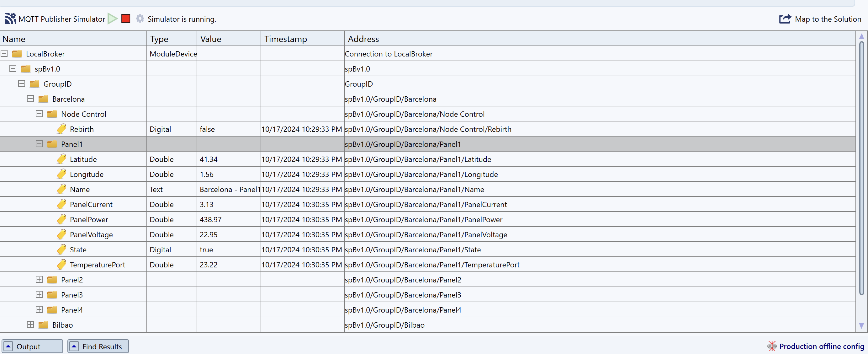The image size is (868, 354).
Task: Collapse the Node Control tree node
Action: [39, 114]
